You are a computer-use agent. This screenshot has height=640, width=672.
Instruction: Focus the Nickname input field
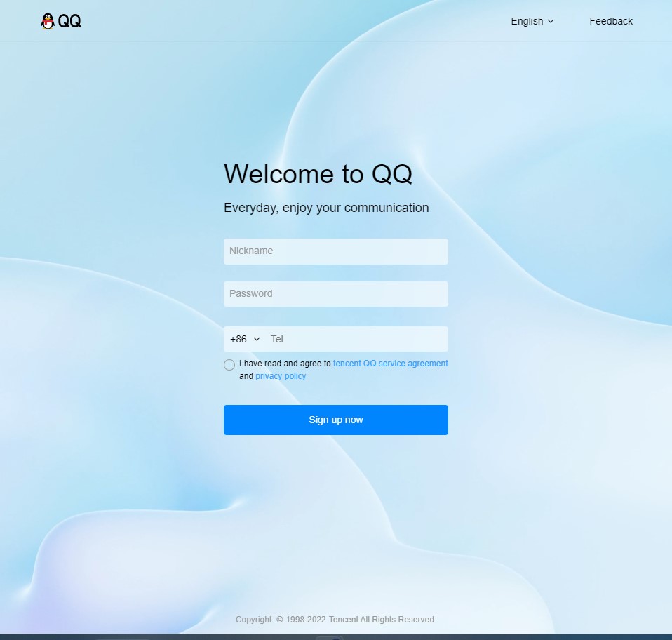coord(335,251)
